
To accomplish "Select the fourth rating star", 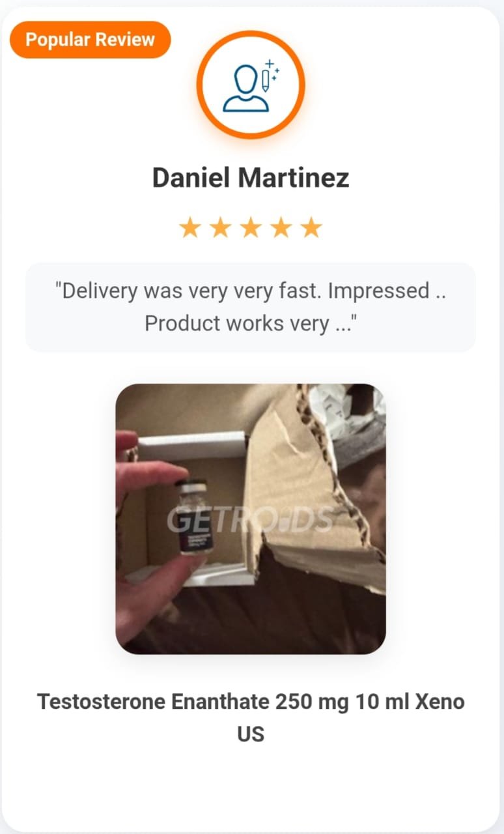I will click(281, 228).
